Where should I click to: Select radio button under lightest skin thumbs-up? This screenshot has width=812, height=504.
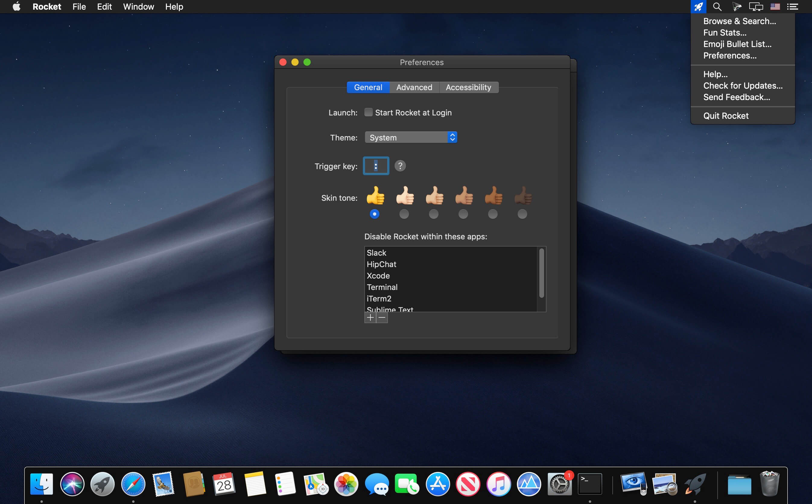(x=404, y=214)
